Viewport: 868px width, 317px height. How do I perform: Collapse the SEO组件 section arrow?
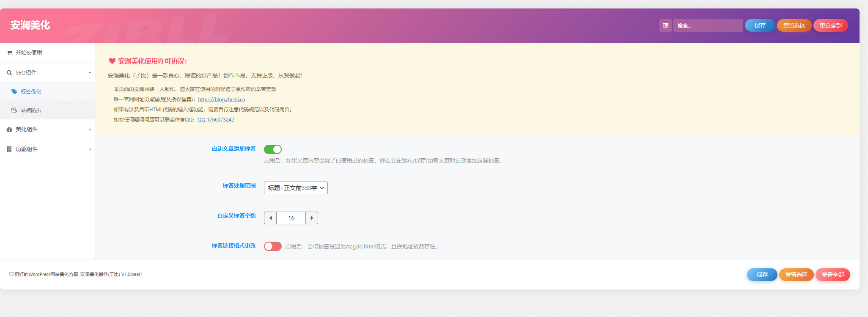point(90,73)
